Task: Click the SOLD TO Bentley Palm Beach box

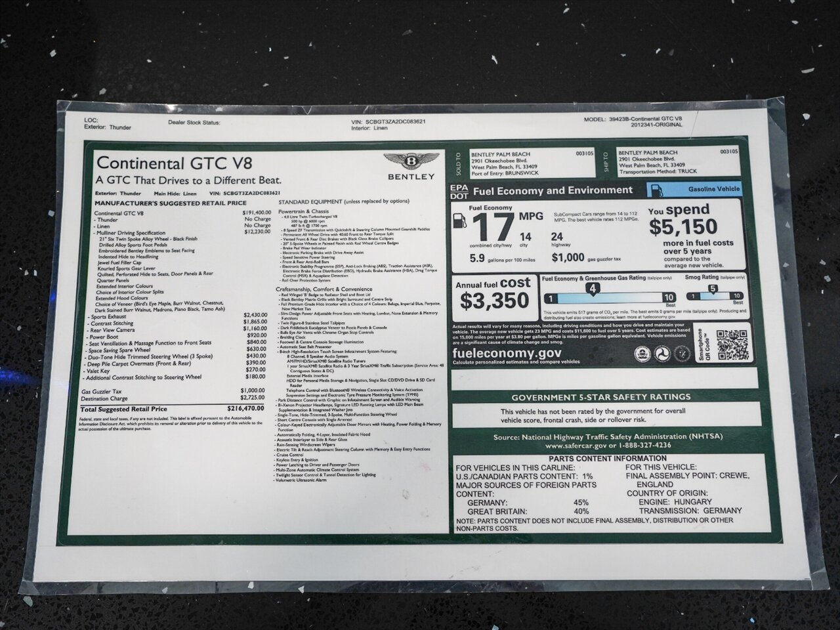Action: [x=533, y=162]
